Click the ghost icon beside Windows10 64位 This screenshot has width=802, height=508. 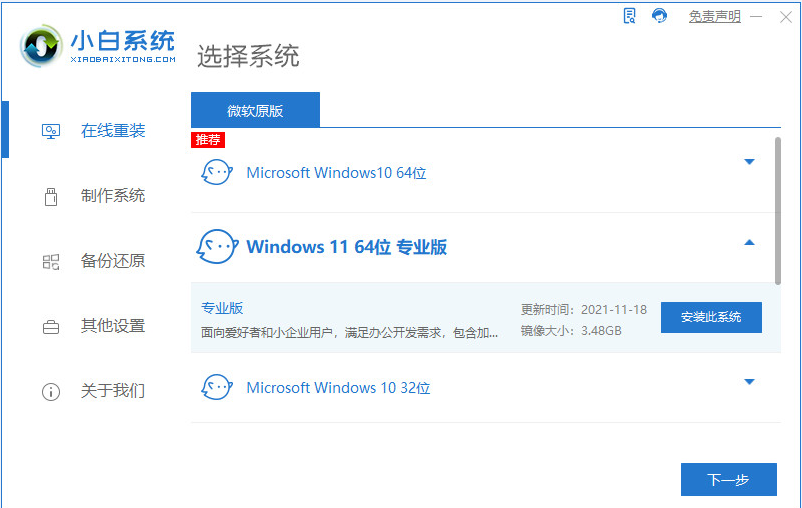[217, 172]
